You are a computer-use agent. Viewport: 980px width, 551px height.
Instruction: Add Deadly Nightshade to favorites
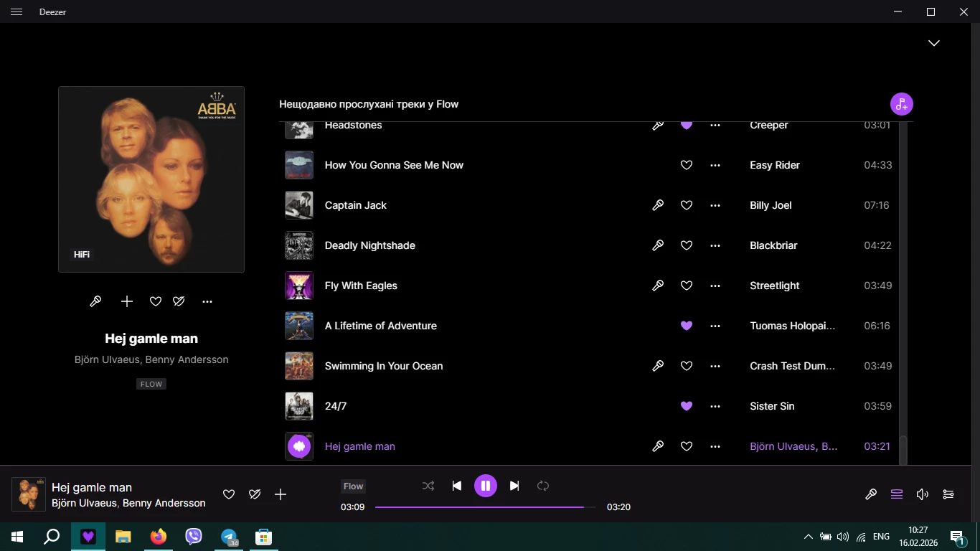tap(687, 245)
